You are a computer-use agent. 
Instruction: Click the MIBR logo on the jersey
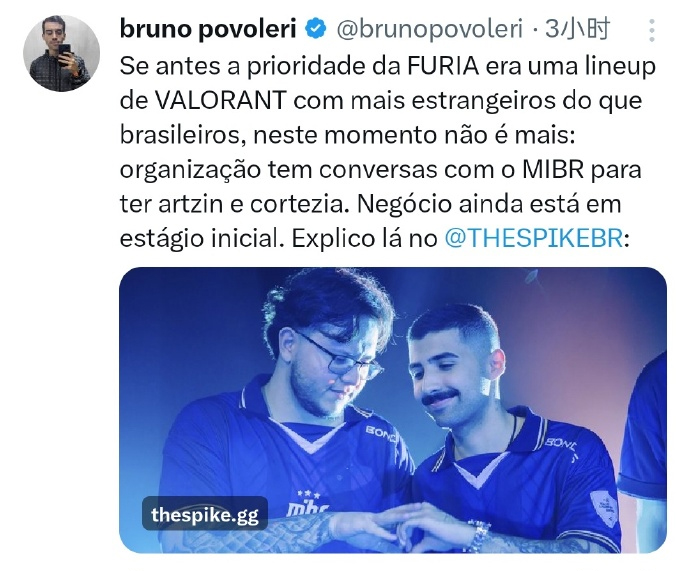307,506
